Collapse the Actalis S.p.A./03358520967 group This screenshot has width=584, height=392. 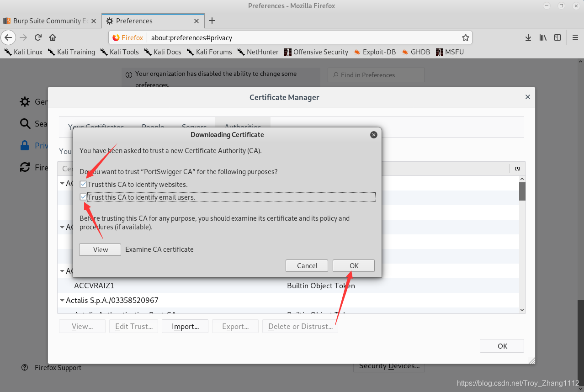click(62, 301)
